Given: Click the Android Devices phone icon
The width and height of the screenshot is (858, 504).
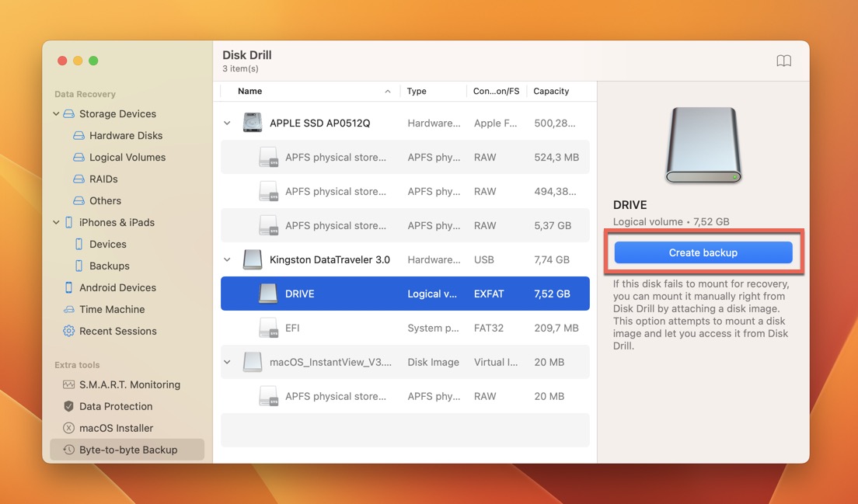Looking at the screenshot, I should pos(68,287).
